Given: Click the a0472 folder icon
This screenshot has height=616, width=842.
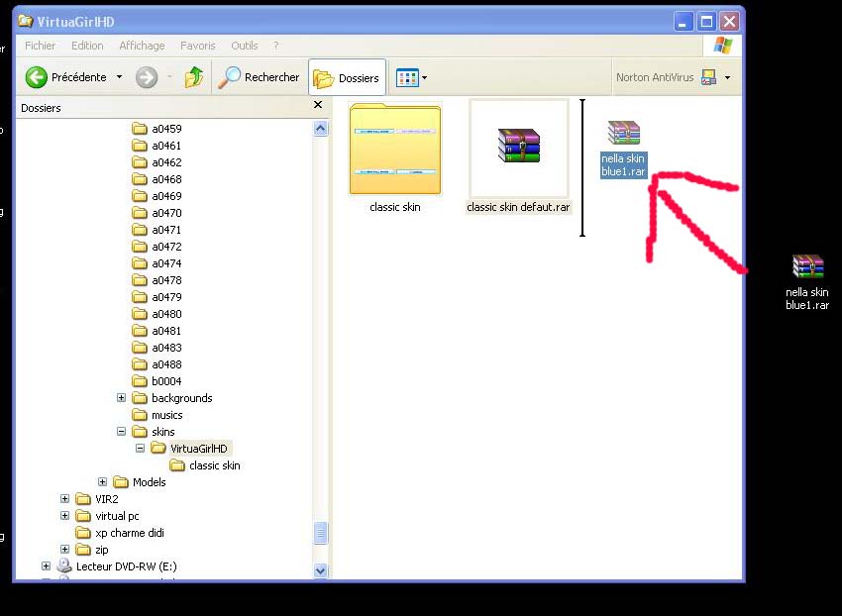Looking at the screenshot, I should [x=140, y=247].
